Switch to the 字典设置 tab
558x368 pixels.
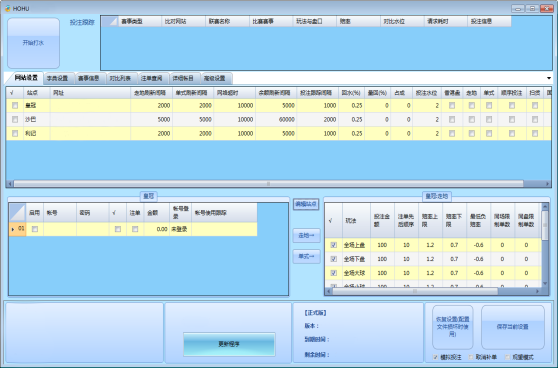(57, 78)
